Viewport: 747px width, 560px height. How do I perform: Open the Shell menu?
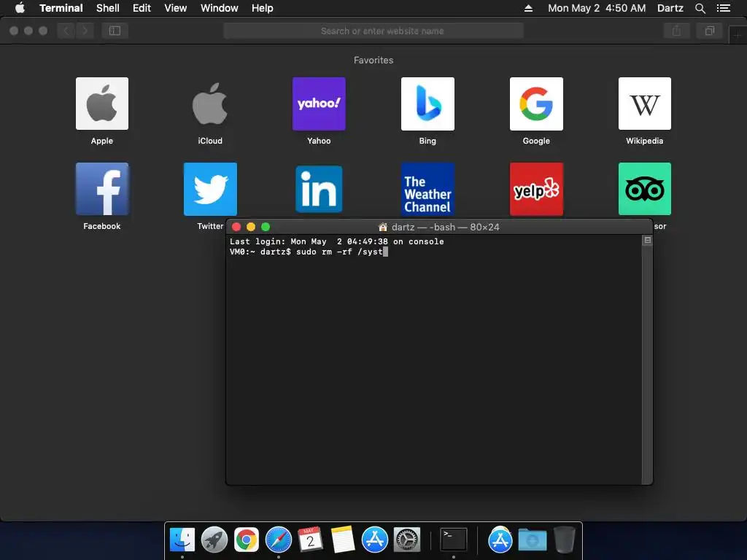[108, 8]
